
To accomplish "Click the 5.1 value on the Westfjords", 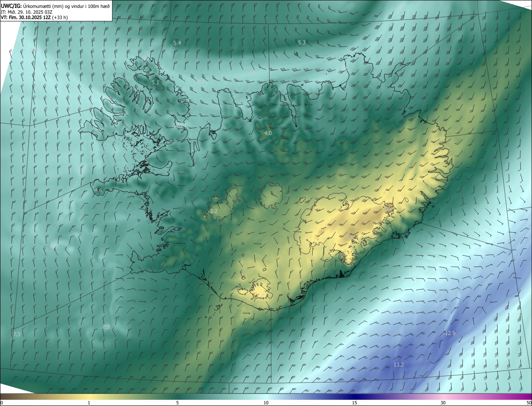I will coord(155,83).
